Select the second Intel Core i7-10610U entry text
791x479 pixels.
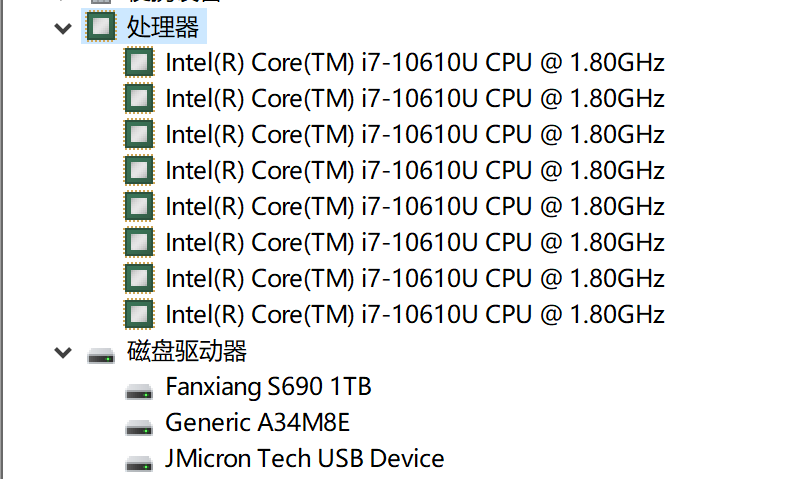pyautogui.click(x=415, y=99)
